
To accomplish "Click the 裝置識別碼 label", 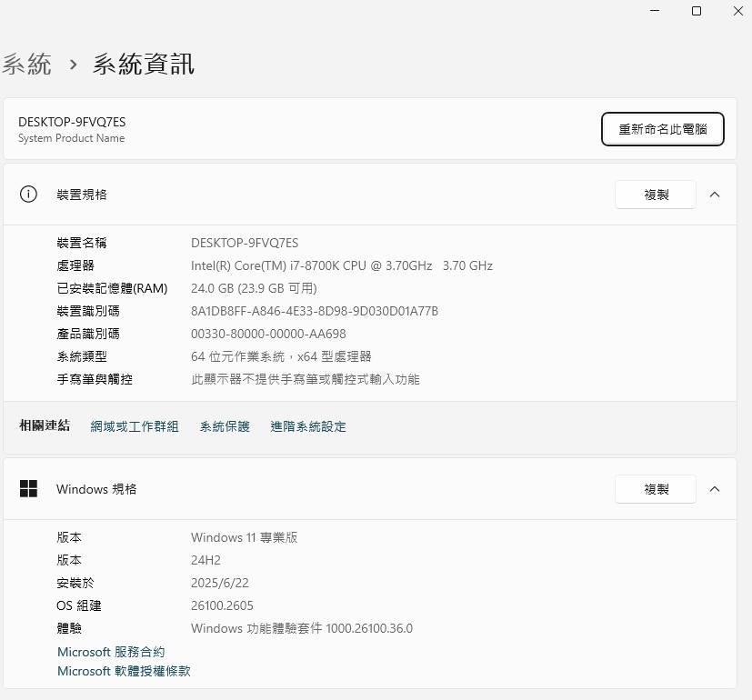I will (x=88, y=311).
